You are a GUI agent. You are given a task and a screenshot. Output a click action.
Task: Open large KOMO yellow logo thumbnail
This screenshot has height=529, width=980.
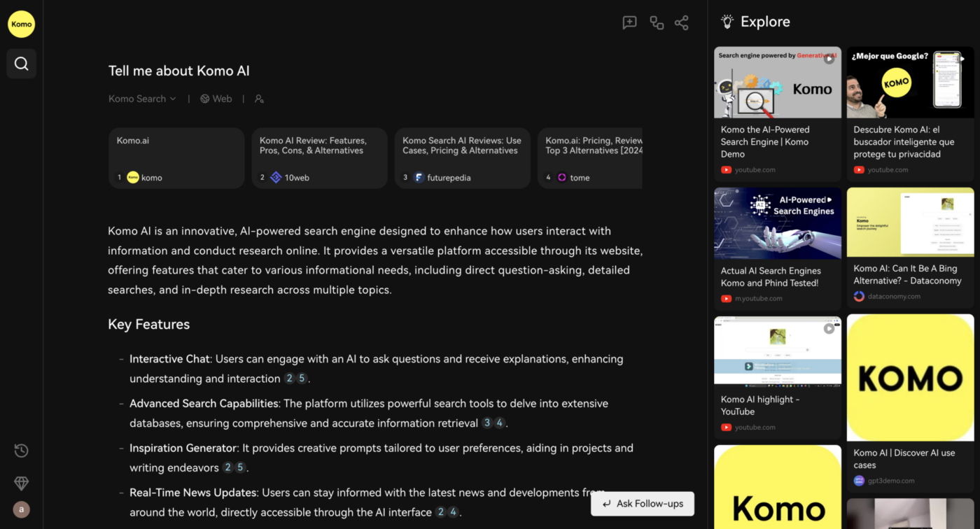910,377
